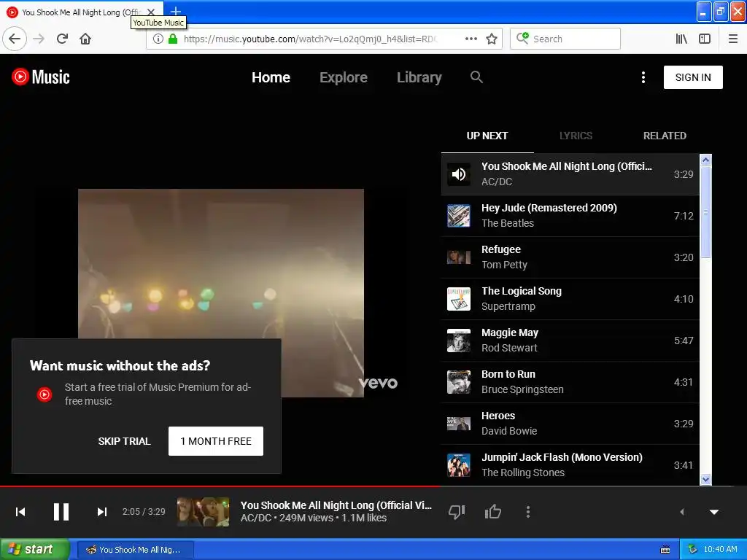Switch to the Up Next tab
747x560 pixels.
(x=487, y=136)
